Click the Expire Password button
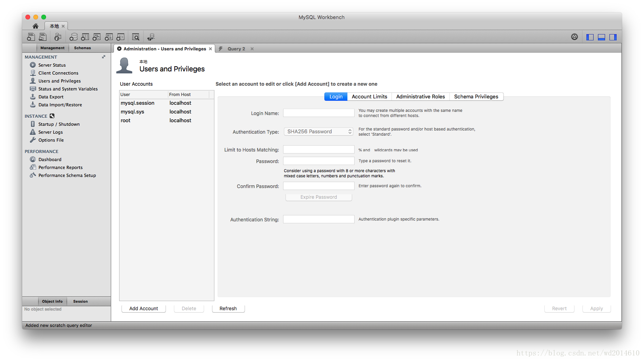Image resolution: width=644 pixels, height=361 pixels. coord(318,197)
